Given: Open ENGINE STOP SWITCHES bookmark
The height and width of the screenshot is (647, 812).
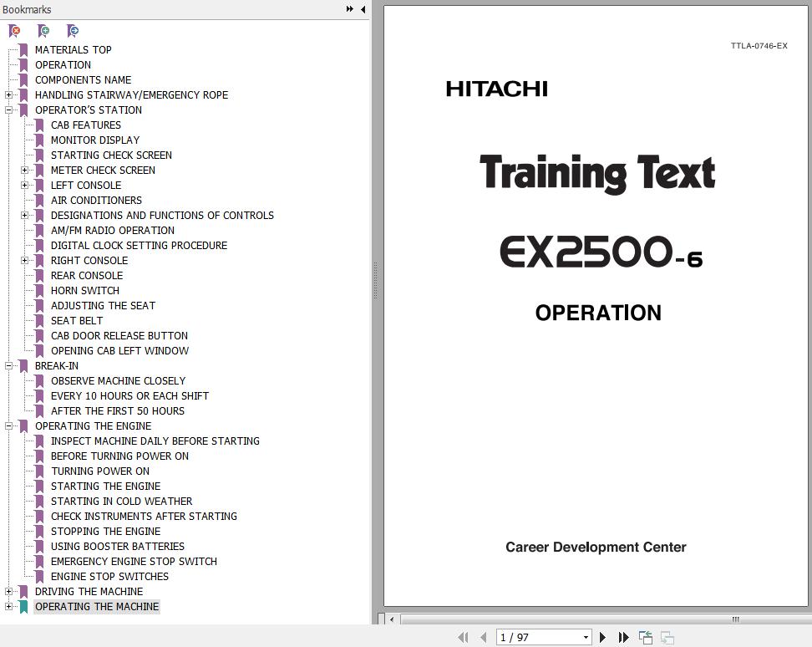Looking at the screenshot, I should coord(109,576).
